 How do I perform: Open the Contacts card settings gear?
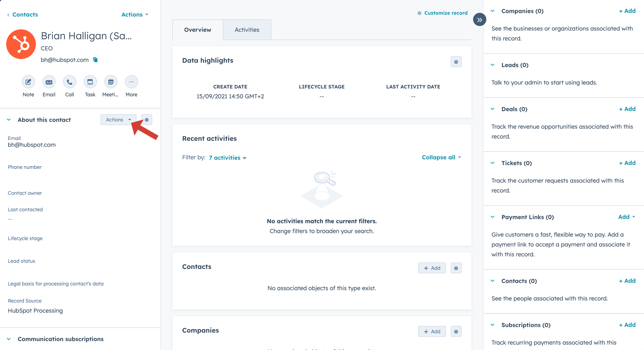(x=456, y=268)
